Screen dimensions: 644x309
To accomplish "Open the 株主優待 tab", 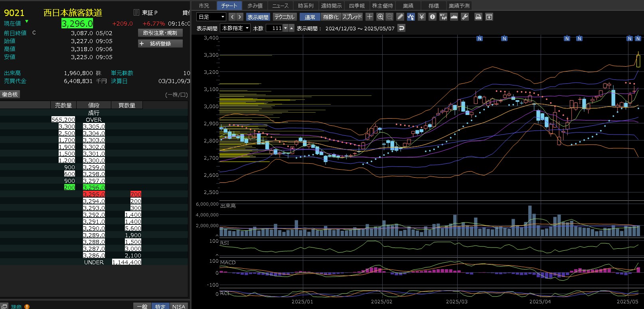I will [x=383, y=6].
